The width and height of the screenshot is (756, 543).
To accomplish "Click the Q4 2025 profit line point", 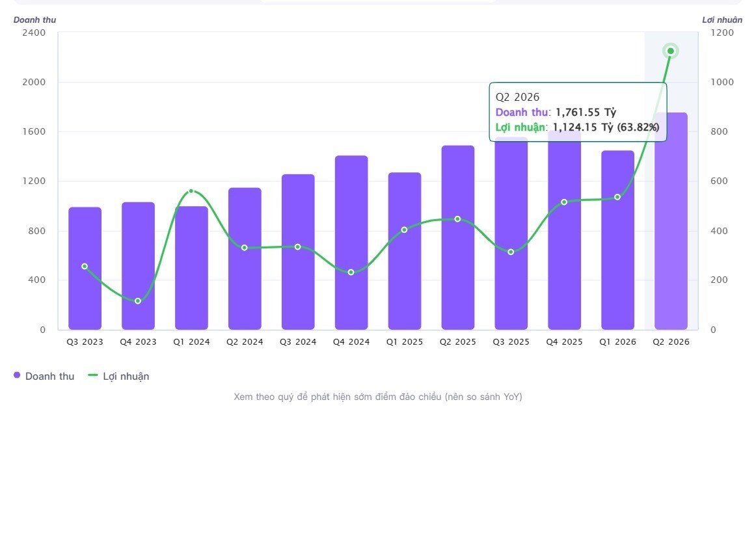I will point(564,202).
